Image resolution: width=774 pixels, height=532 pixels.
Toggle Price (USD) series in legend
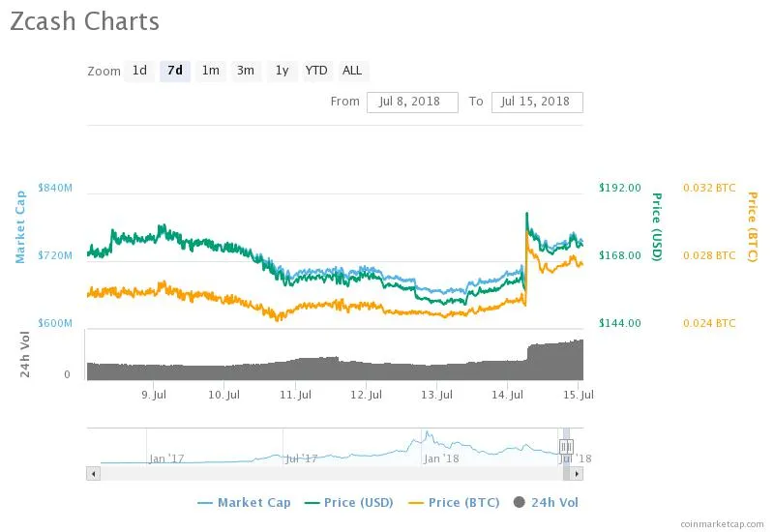point(349,503)
